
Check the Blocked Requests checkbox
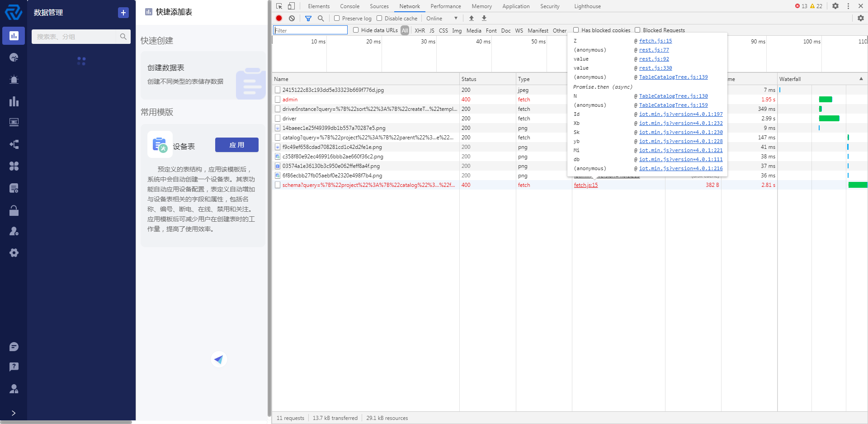pos(637,30)
